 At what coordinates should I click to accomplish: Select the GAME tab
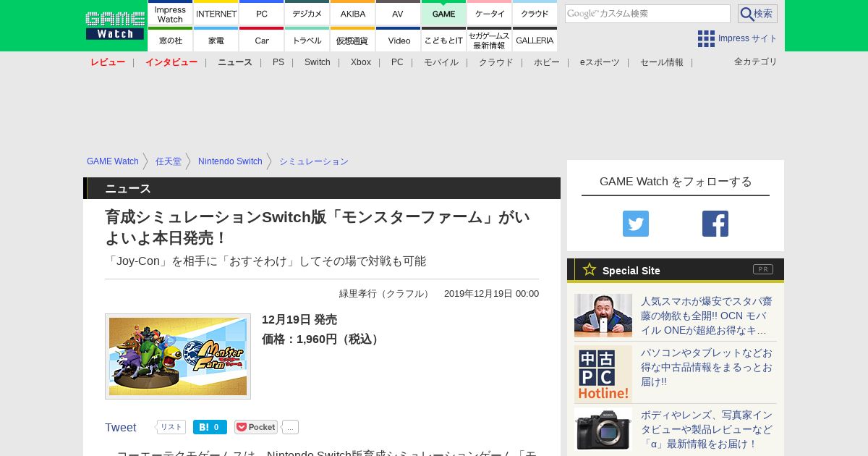[444, 13]
